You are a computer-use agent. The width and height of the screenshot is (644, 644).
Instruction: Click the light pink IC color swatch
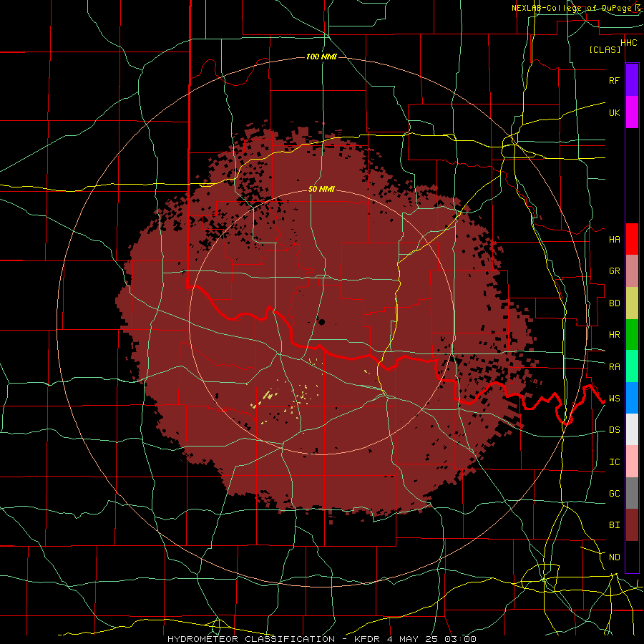point(632,462)
